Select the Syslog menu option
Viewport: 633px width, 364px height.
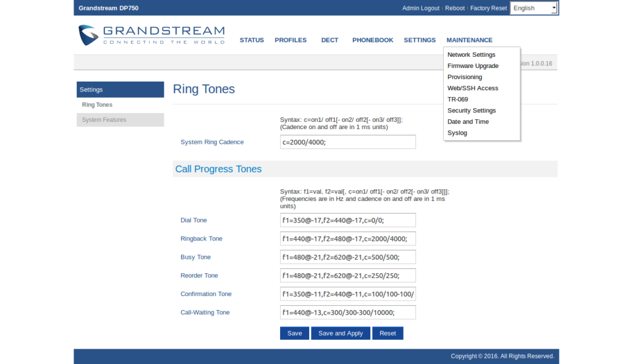(x=457, y=133)
